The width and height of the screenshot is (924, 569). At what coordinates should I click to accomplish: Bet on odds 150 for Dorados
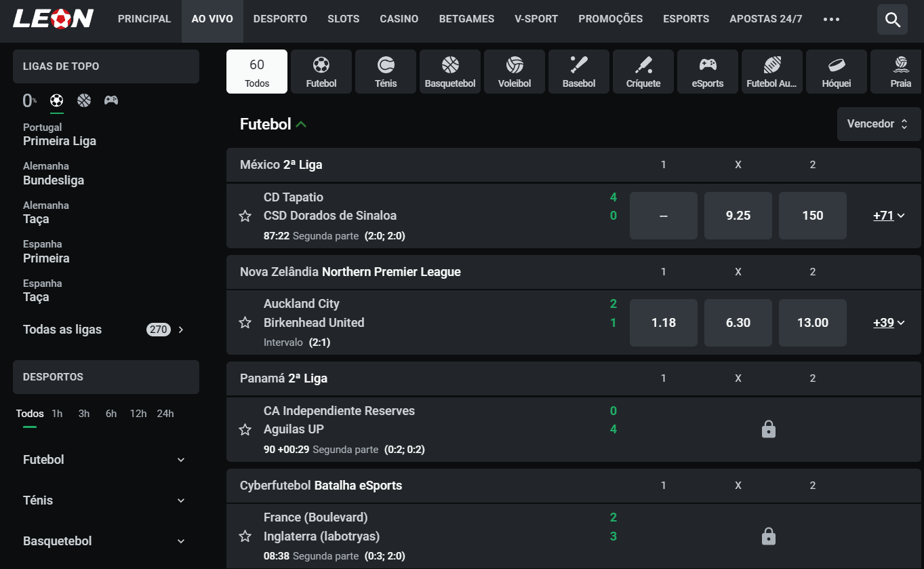click(813, 216)
